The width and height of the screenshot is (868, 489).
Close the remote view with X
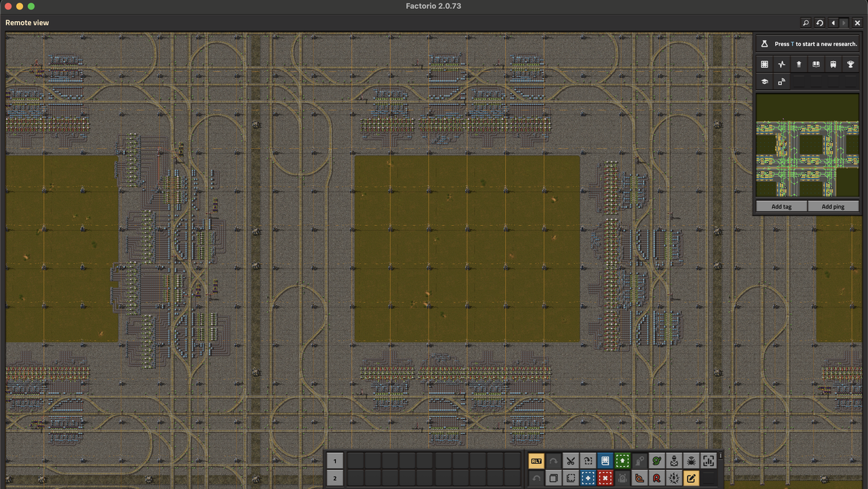coord(857,23)
